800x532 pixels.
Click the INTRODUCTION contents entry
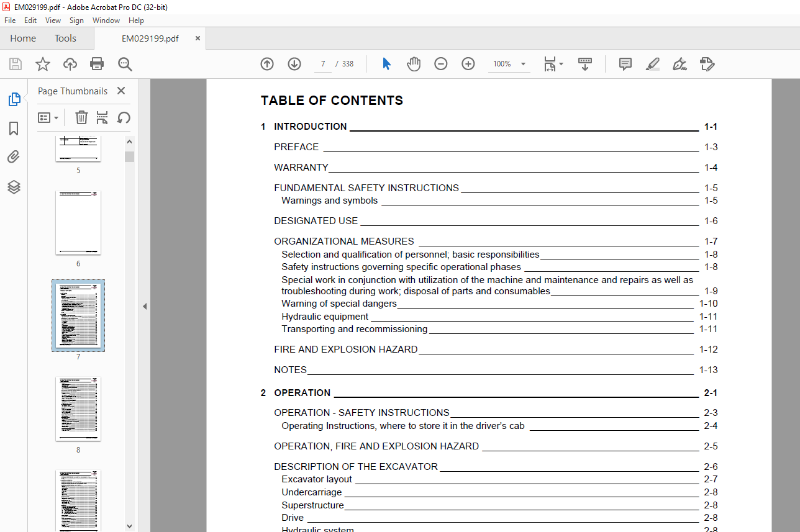[x=489, y=127]
